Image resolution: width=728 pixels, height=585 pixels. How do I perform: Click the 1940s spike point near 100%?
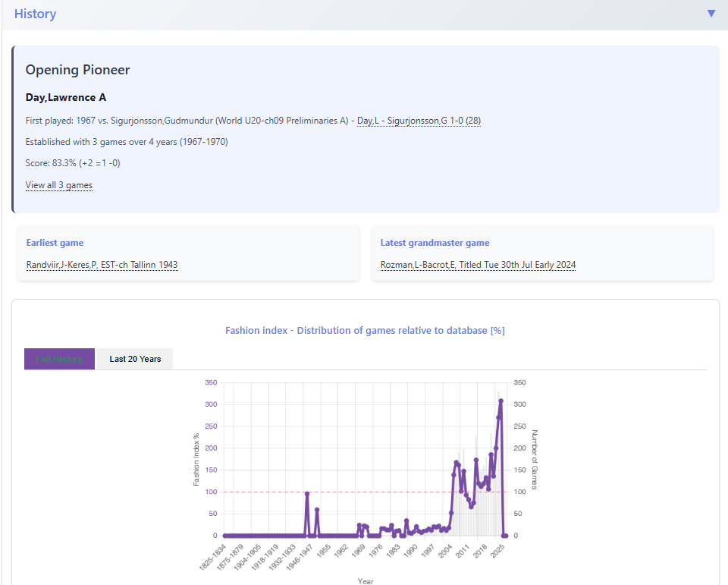(x=307, y=494)
